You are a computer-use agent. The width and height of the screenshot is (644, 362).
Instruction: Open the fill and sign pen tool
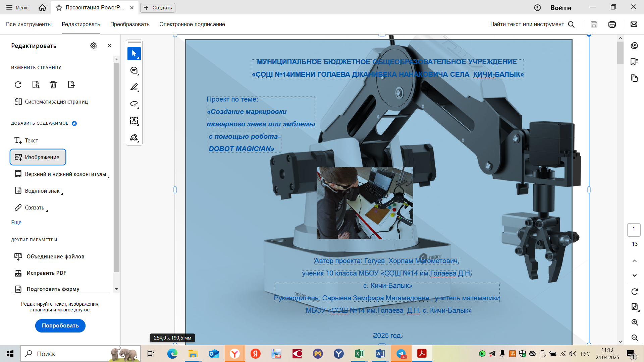134,137
